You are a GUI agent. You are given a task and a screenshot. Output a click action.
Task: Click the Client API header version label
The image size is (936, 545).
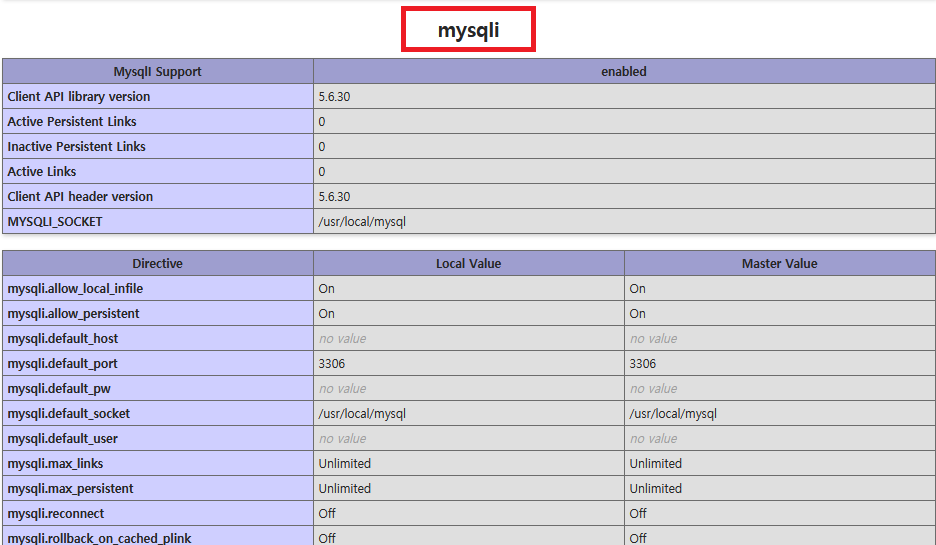80,197
